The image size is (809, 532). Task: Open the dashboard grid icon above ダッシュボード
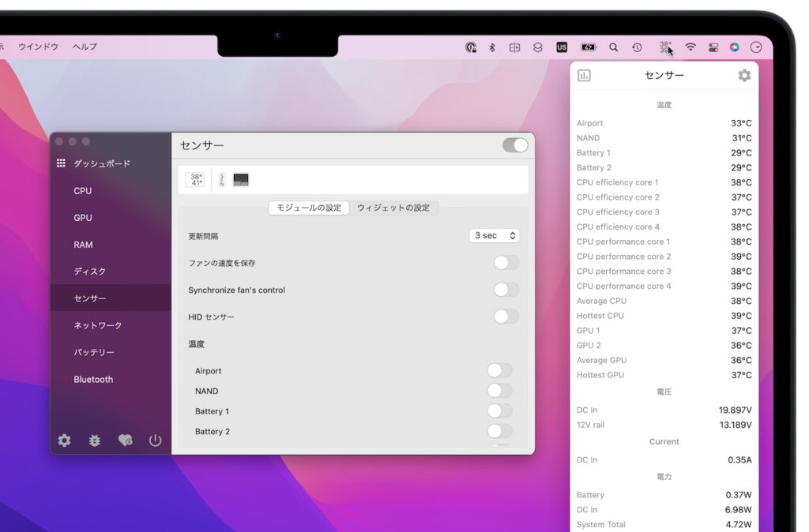62,163
